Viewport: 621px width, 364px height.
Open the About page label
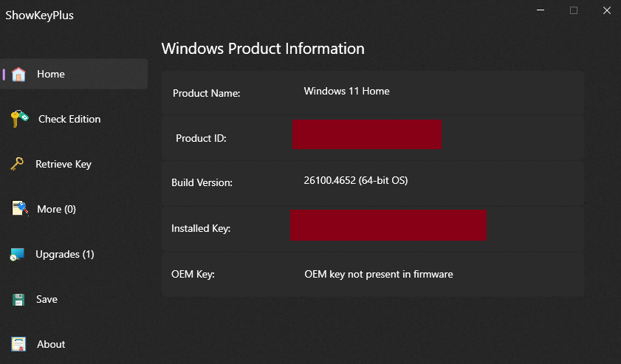coord(51,344)
